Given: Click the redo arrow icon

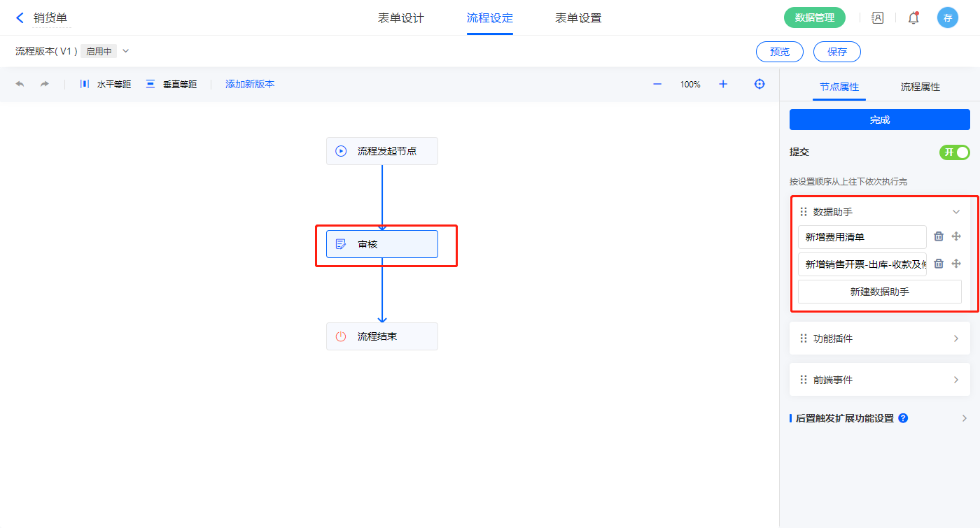Looking at the screenshot, I should tap(45, 84).
